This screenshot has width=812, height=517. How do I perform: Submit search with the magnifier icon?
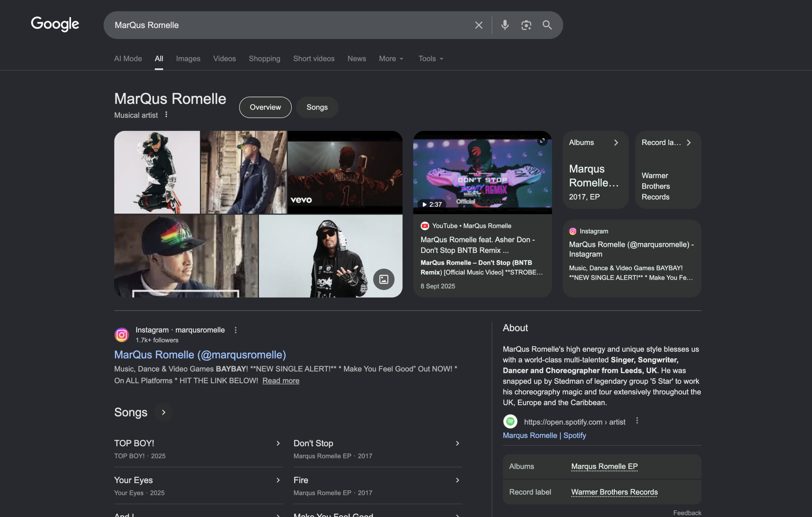547,25
